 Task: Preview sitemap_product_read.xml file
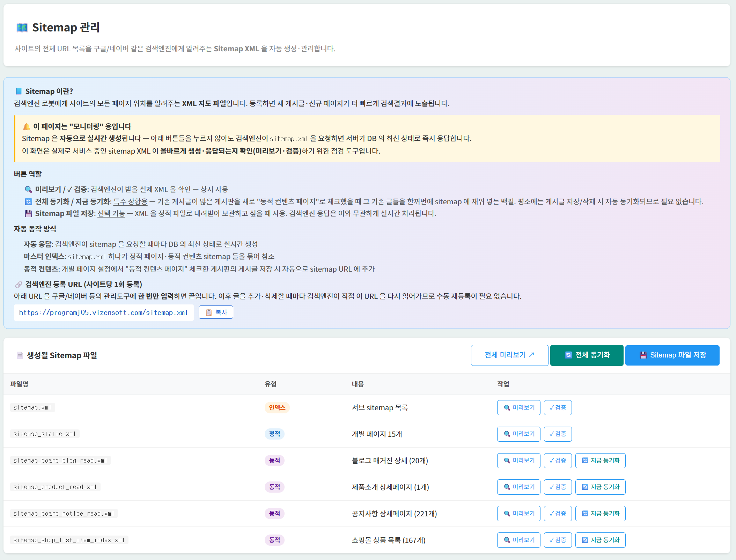(518, 487)
